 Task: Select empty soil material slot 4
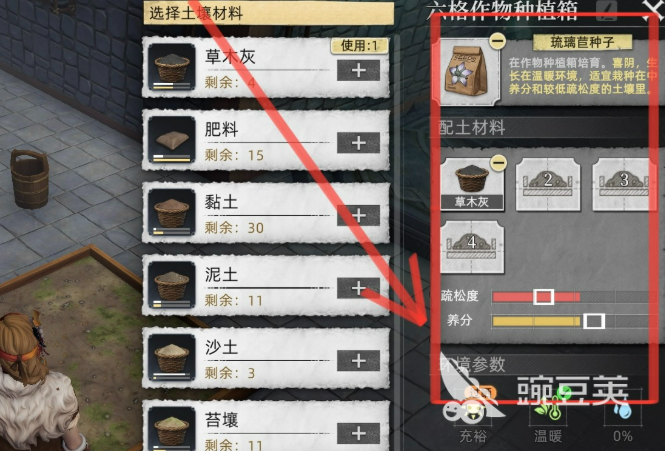click(x=472, y=247)
